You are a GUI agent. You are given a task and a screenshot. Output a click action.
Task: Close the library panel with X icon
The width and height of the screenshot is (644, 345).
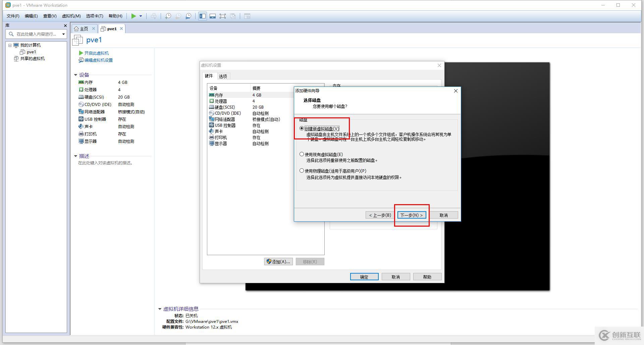pyautogui.click(x=65, y=25)
